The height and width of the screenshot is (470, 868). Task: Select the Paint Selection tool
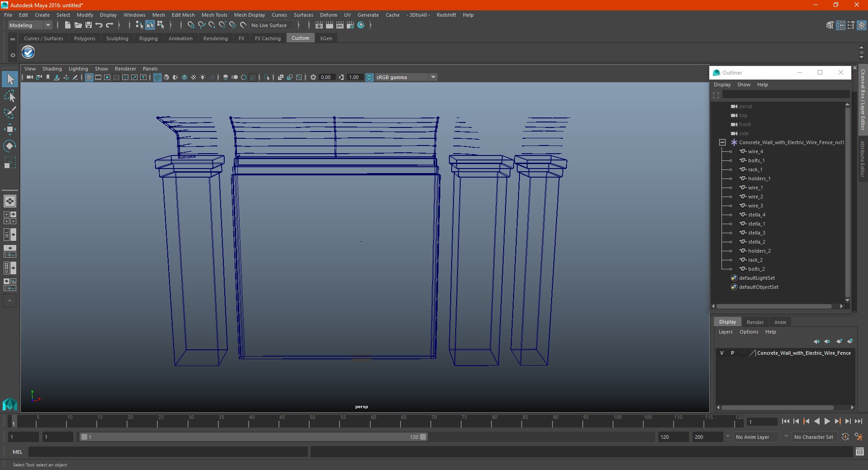(9, 113)
